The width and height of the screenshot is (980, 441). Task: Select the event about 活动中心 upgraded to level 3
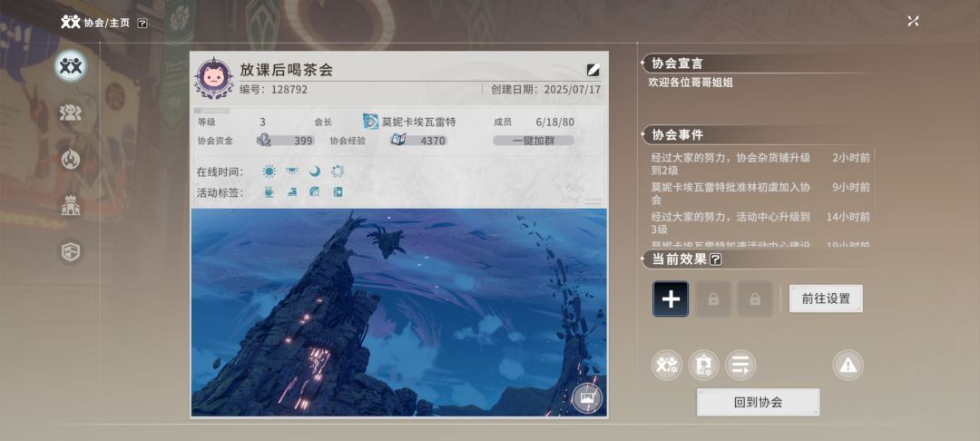coord(760,223)
